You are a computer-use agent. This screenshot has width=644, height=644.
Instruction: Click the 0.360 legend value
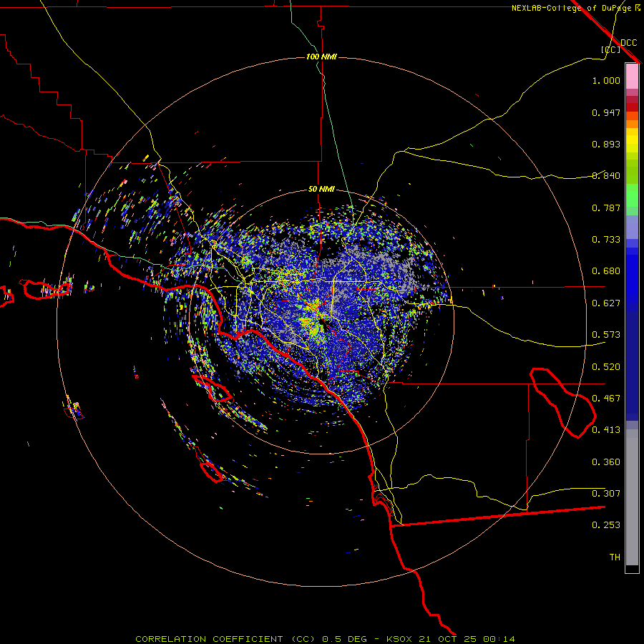pyautogui.click(x=606, y=462)
